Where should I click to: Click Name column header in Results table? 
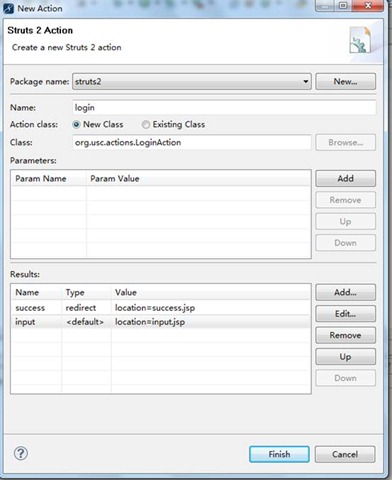pos(36,292)
